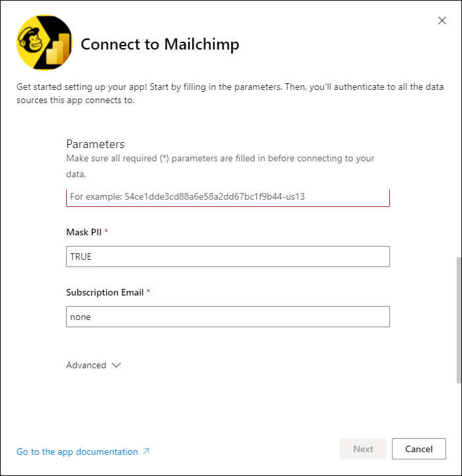Click the Mask PII field label
Screen dimensions: 462x476
click(84, 232)
